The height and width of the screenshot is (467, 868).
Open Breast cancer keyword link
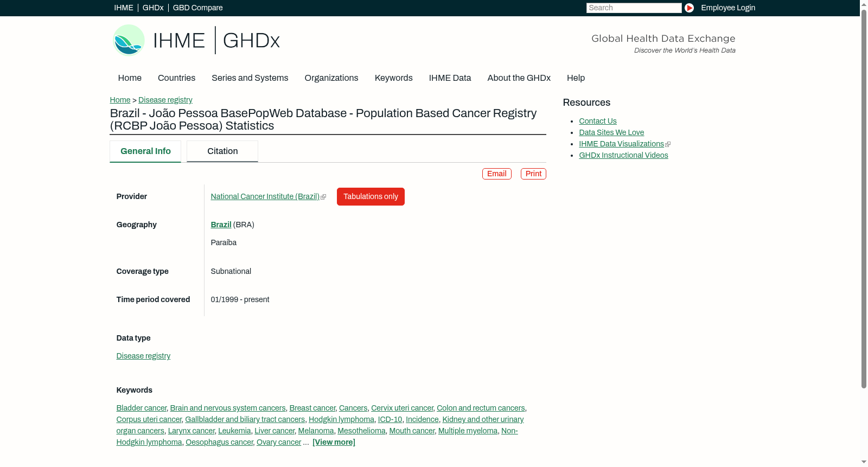pyautogui.click(x=312, y=408)
